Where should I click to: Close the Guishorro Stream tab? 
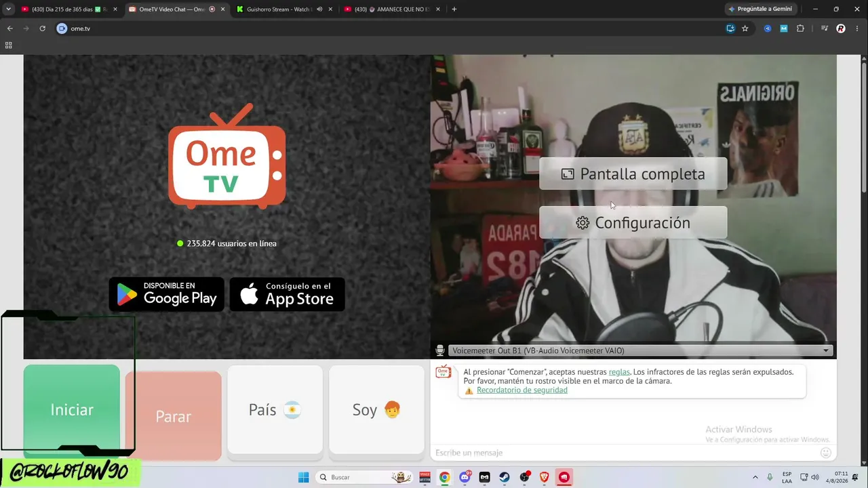point(330,9)
